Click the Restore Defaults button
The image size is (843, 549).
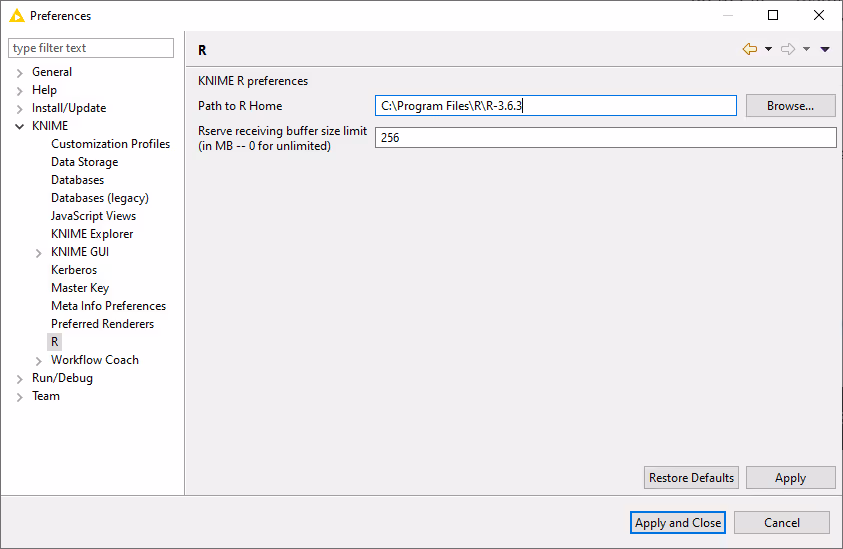click(691, 478)
